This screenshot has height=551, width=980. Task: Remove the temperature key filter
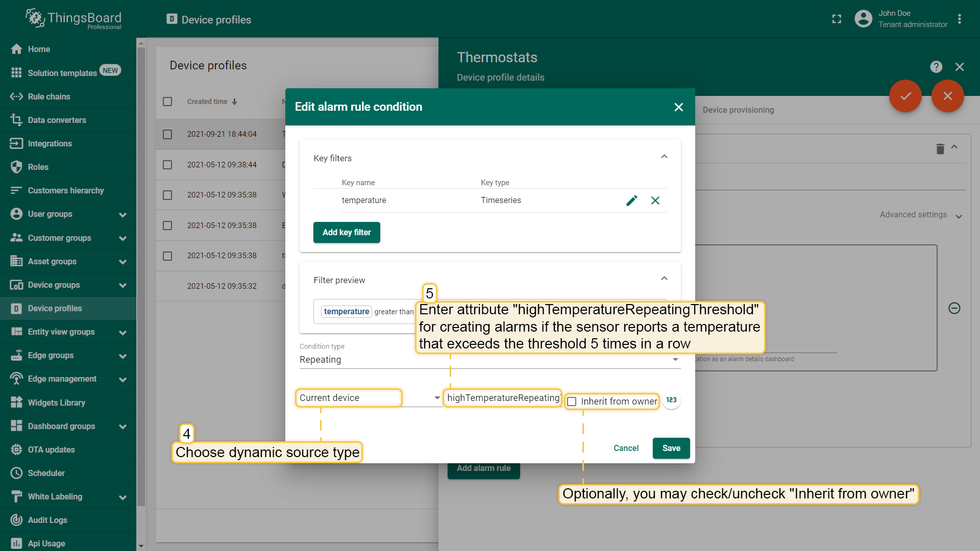[x=655, y=201]
